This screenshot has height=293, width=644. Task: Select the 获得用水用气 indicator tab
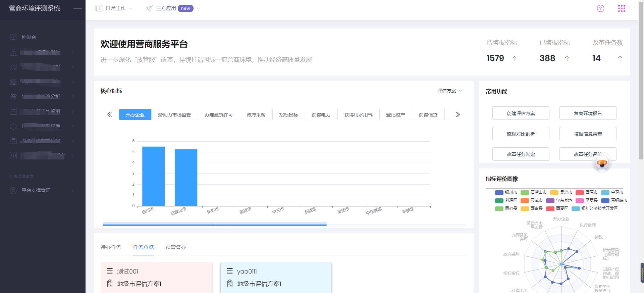click(x=358, y=114)
